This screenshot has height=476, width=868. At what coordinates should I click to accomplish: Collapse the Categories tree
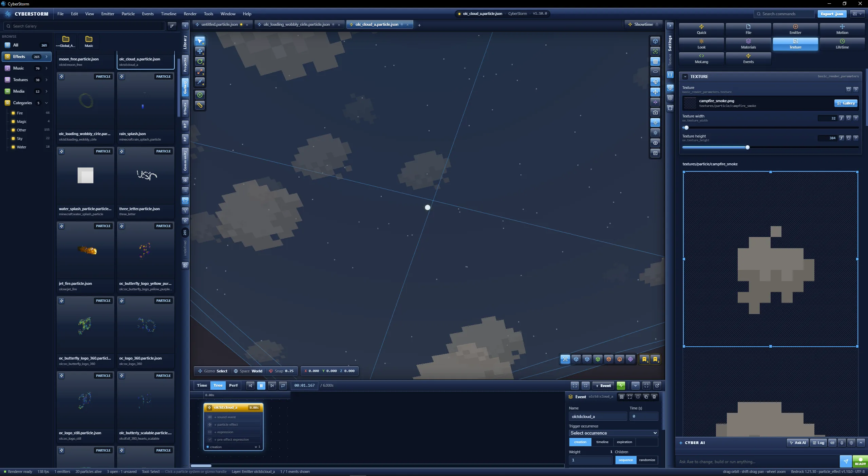46,103
